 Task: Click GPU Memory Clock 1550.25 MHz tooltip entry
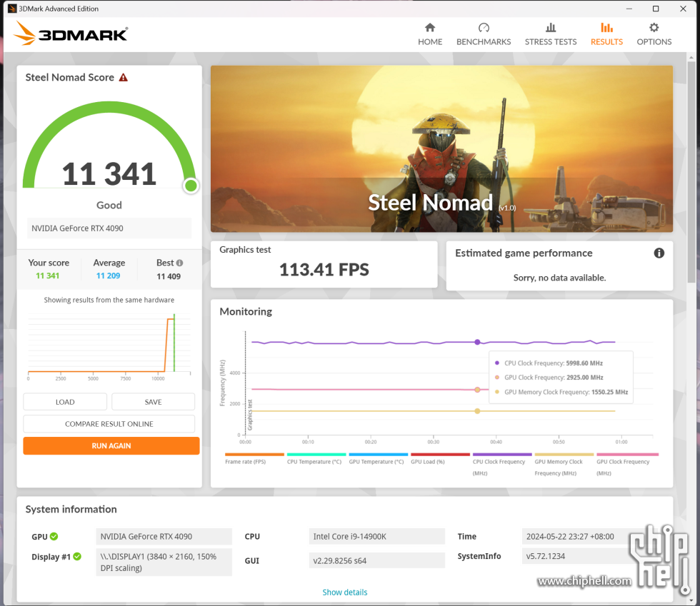point(561,393)
